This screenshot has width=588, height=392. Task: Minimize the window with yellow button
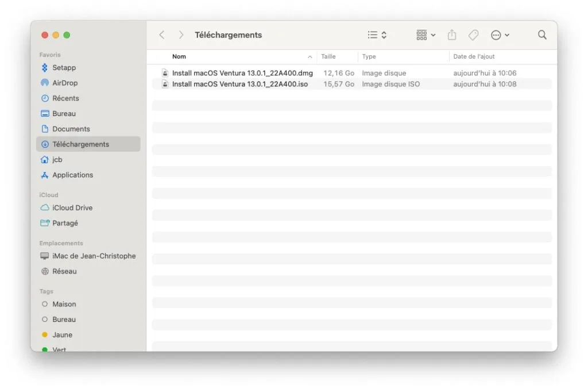coord(56,35)
